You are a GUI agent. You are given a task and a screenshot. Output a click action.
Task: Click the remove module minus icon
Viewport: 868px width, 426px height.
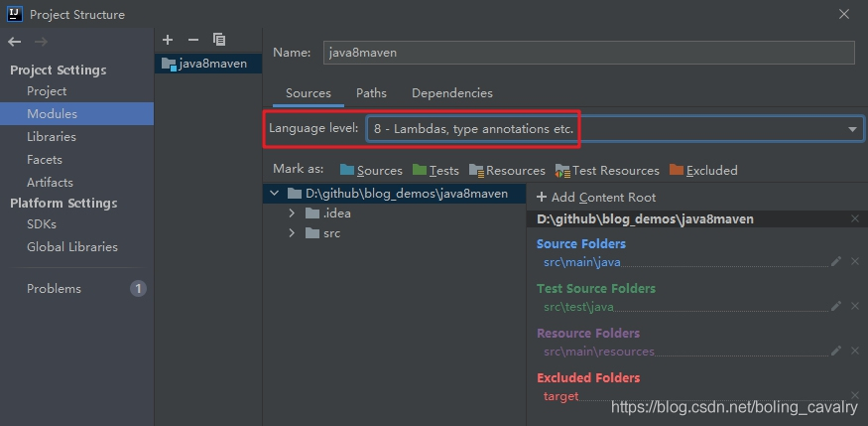tap(192, 40)
